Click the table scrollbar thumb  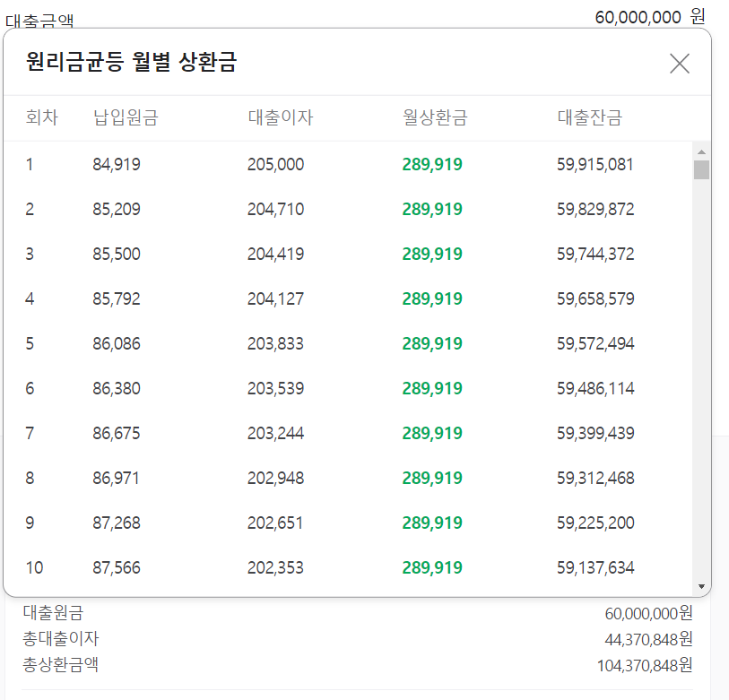701,169
